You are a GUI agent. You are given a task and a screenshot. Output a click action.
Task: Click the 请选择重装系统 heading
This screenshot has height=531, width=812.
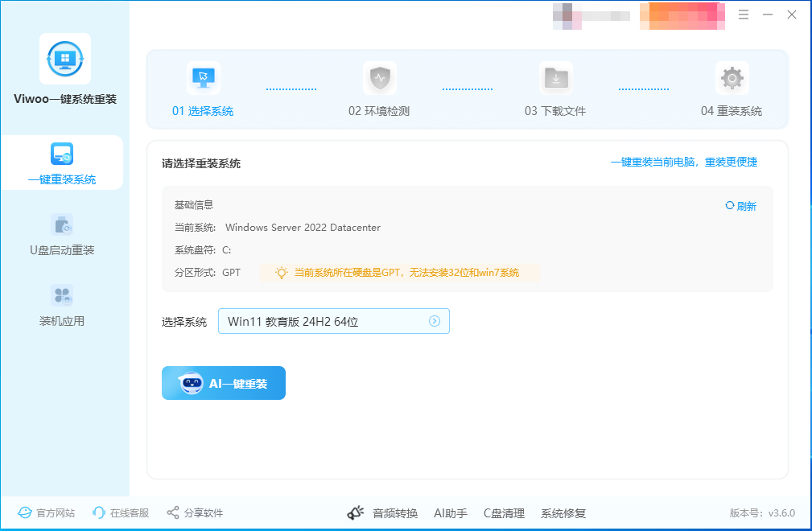pos(201,163)
